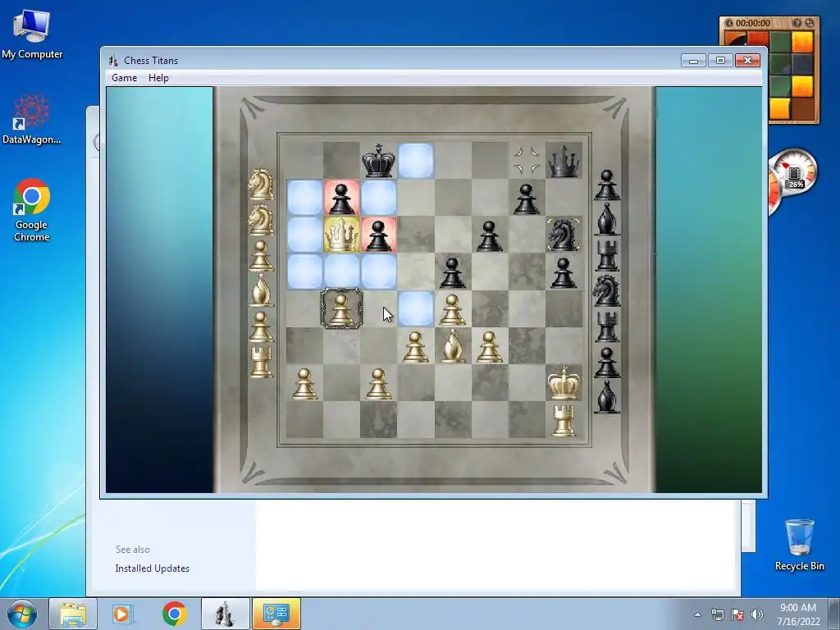This screenshot has width=840, height=630.
Task: Click the clock icon beside the puzzle gadget timer
Action: [x=728, y=23]
